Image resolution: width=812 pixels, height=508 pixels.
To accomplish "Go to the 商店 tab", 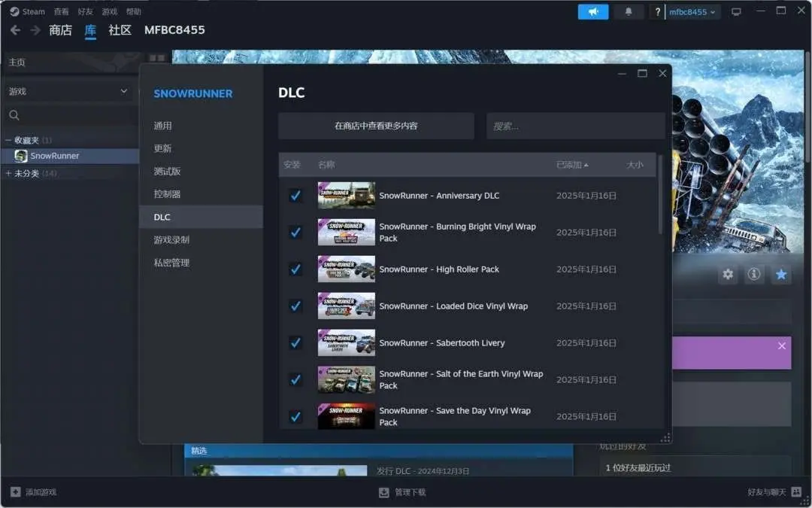I will click(60, 30).
